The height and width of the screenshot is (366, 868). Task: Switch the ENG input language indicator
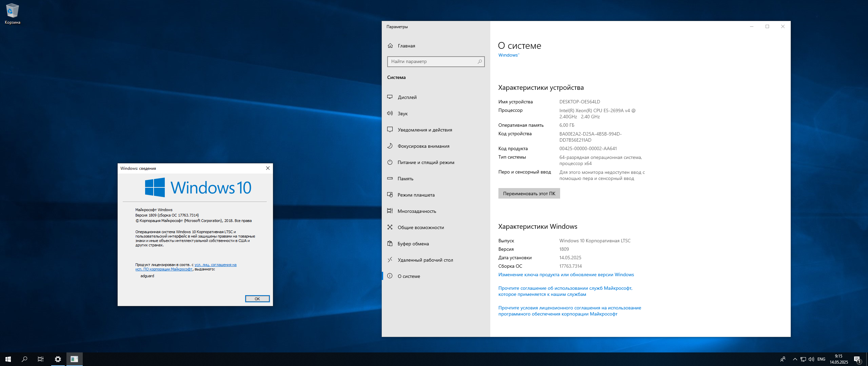(821, 359)
